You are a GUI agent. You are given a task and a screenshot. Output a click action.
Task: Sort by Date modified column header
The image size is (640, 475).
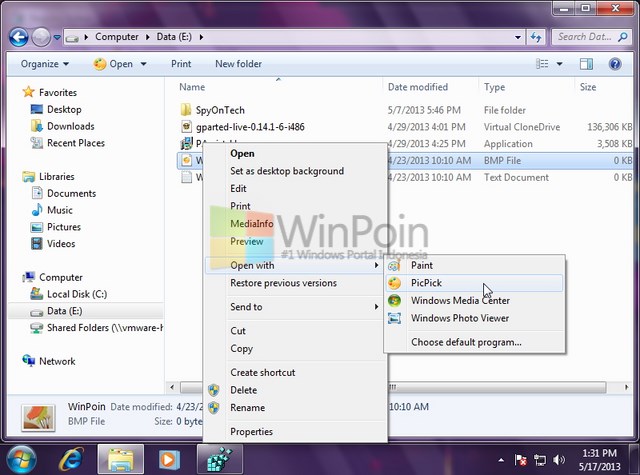click(x=418, y=87)
